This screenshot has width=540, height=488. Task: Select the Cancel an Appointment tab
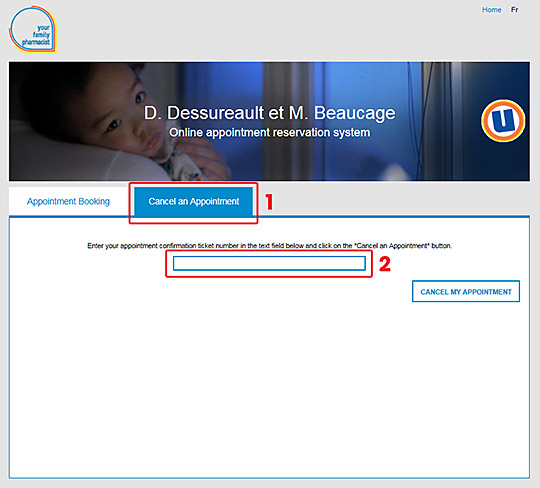[x=194, y=201]
